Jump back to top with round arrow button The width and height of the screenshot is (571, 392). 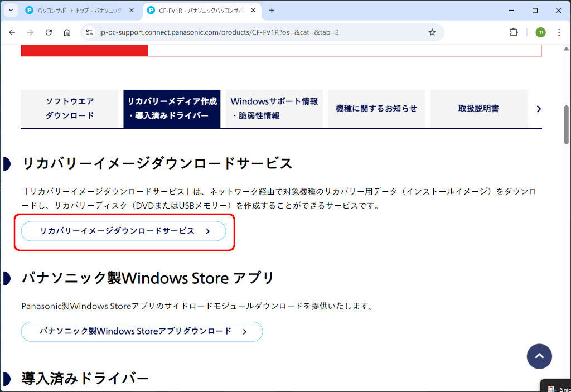(x=539, y=356)
